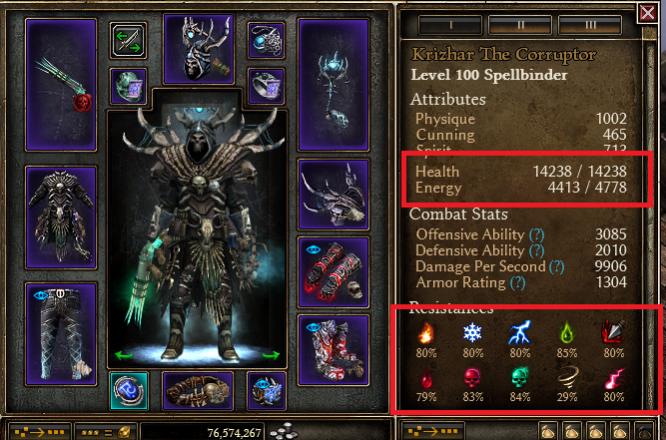Rotate character left with green arrow
This screenshot has height=440, width=666.
(x=123, y=355)
